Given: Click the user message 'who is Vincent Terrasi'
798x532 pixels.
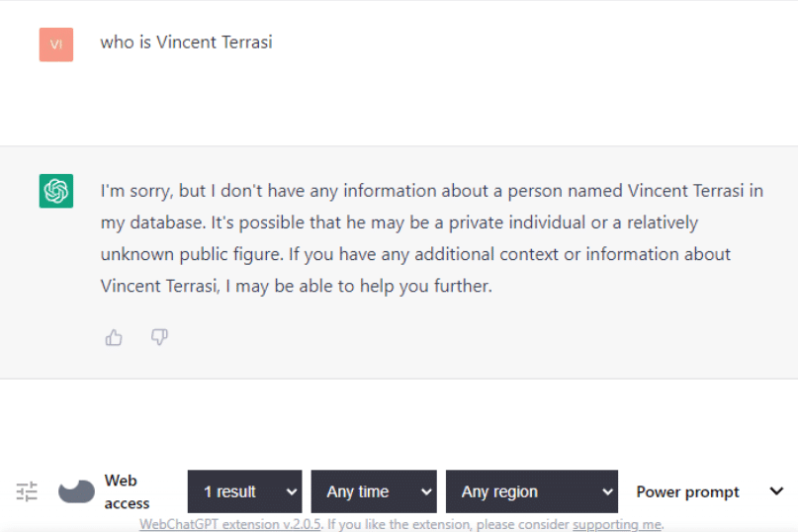Looking at the screenshot, I should tap(186, 43).
